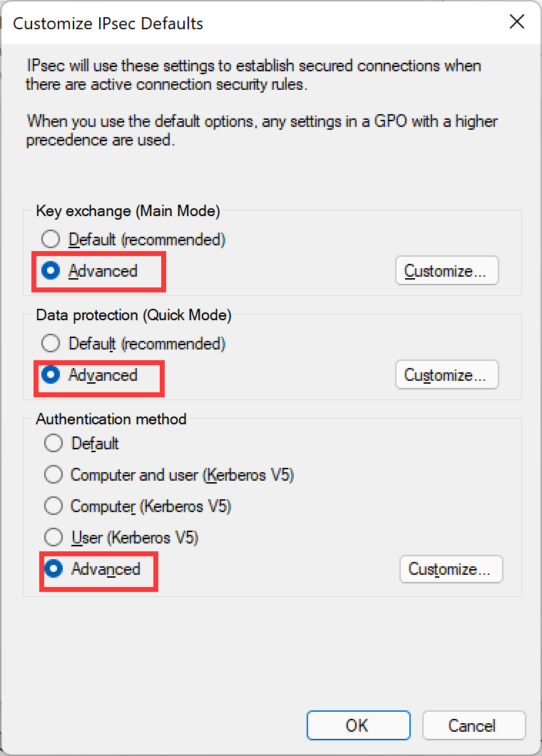Open Customize for Data protection settings
Viewport: 542px width, 756px height.
(x=446, y=375)
